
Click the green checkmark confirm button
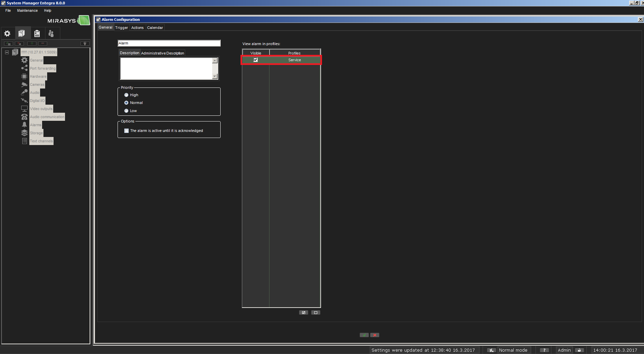pyautogui.click(x=364, y=335)
